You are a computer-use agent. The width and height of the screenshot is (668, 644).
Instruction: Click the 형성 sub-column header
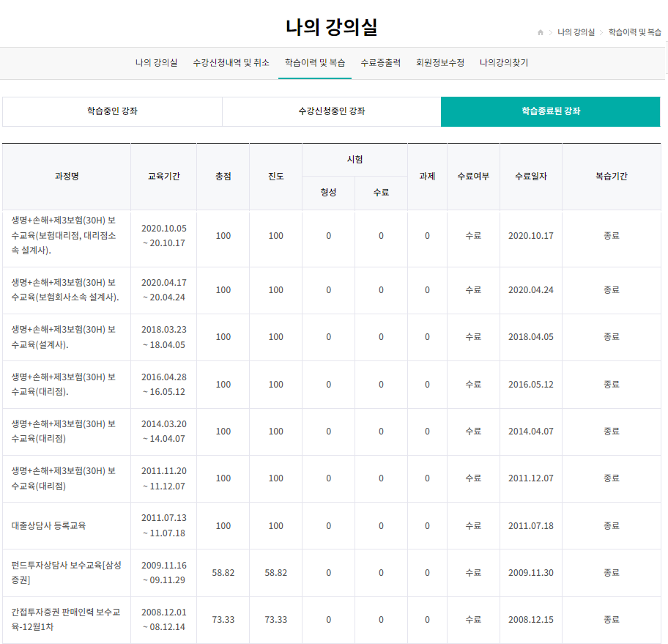point(328,193)
